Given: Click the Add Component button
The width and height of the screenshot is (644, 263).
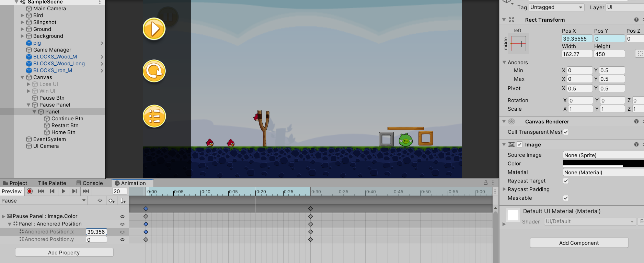Looking at the screenshot, I should click(579, 243).
